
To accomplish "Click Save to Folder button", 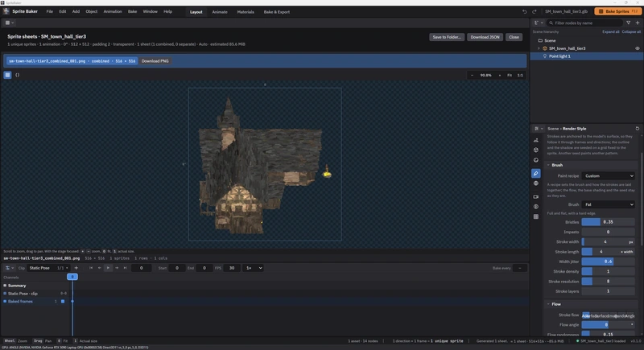I will coord(447,37).
